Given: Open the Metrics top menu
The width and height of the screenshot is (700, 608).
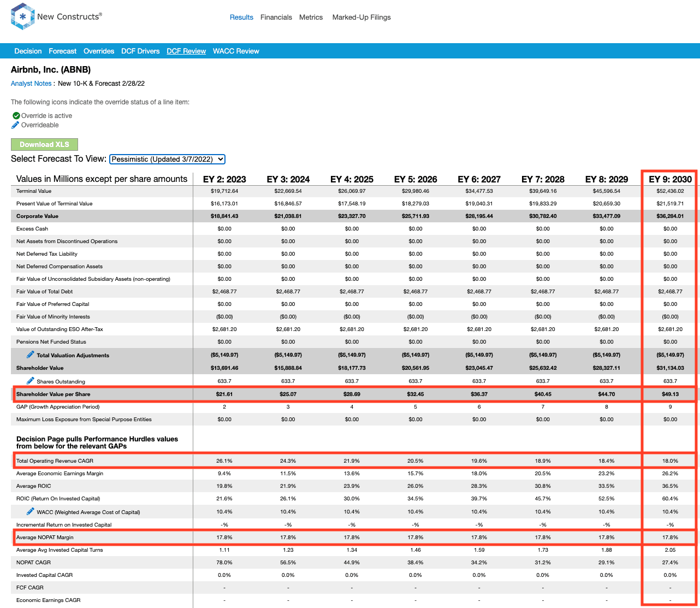Looking at the screenshot, I should click(x=311, y=17).
